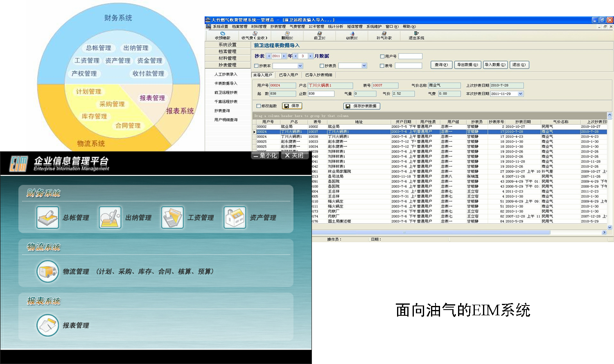Switch to the 已导入用户 tab

[288, 75]
